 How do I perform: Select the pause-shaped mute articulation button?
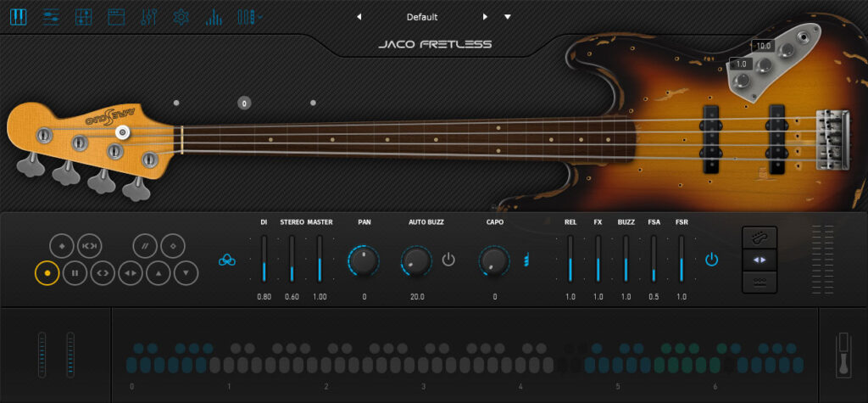coord(75,272)
